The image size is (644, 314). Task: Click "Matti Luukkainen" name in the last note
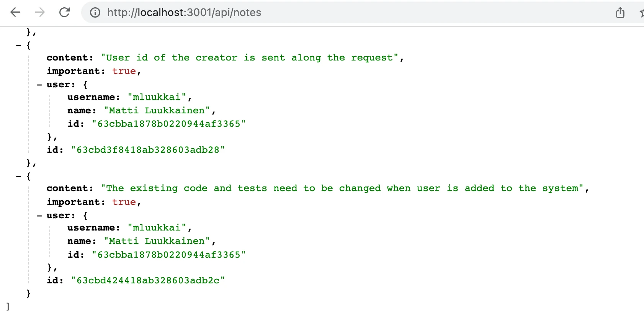[157, 241]
